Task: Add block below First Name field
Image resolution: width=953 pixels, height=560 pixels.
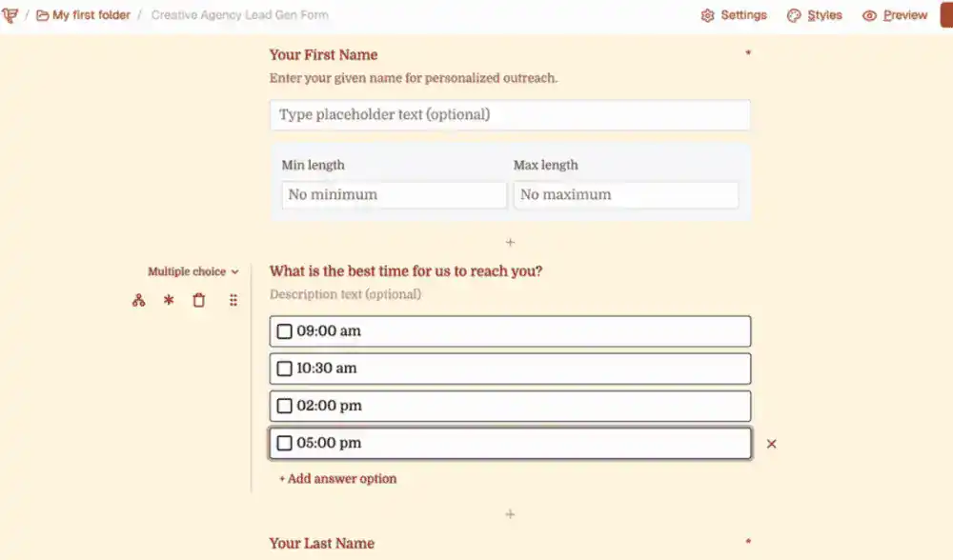Action: point(510,243)
